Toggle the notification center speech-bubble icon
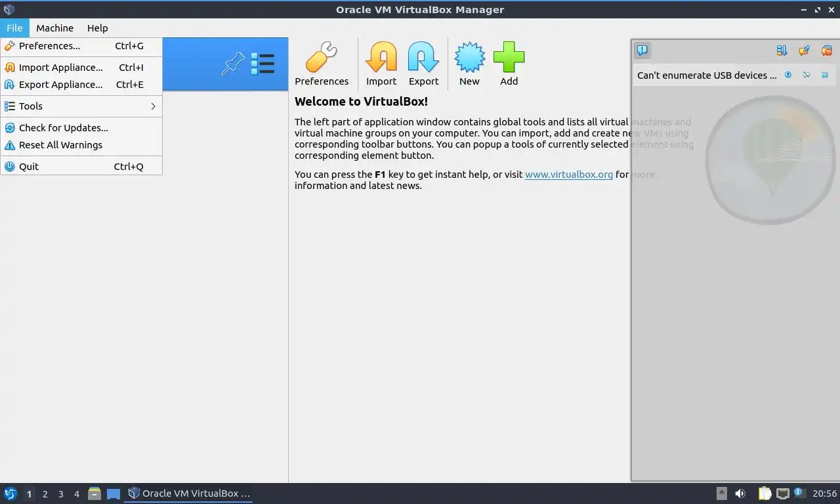Screen dimensions: 840x504 coord(642,50)
